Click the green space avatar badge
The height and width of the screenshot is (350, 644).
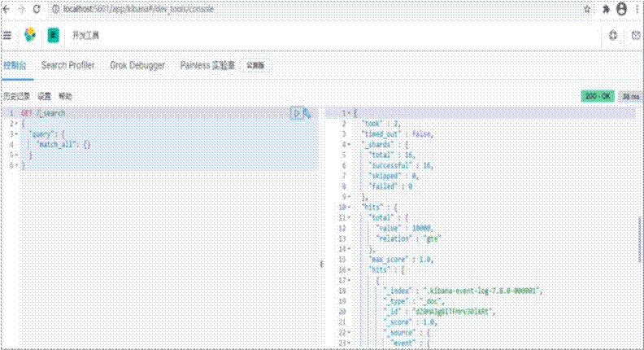pos(54,35)
